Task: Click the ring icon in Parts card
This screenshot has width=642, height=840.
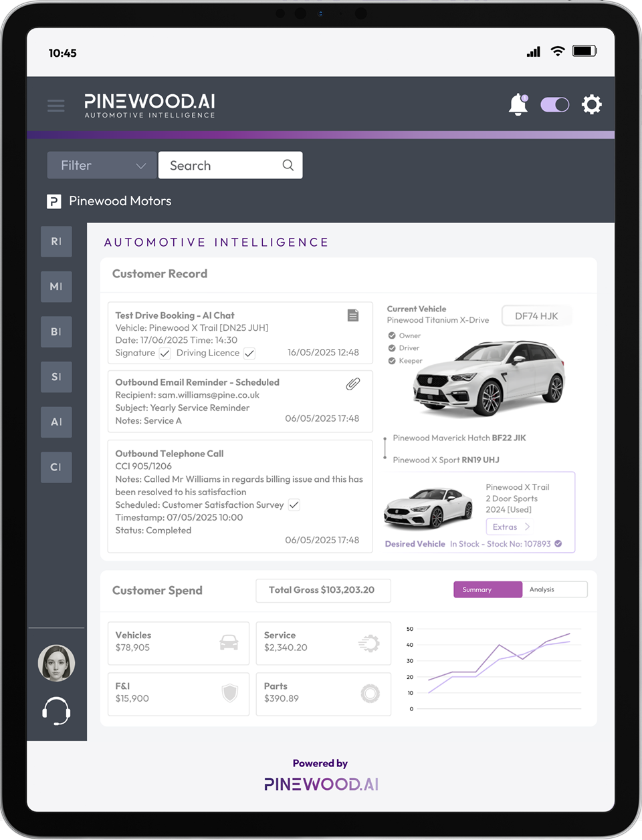Action: (x=370, y=694)
